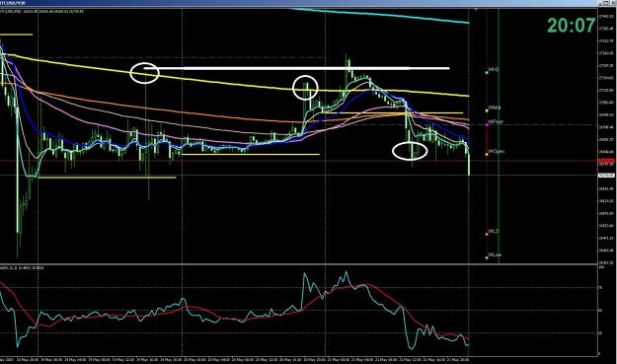
Task: Click the date axis under the oscillator
Action: (x=235, y=360)
